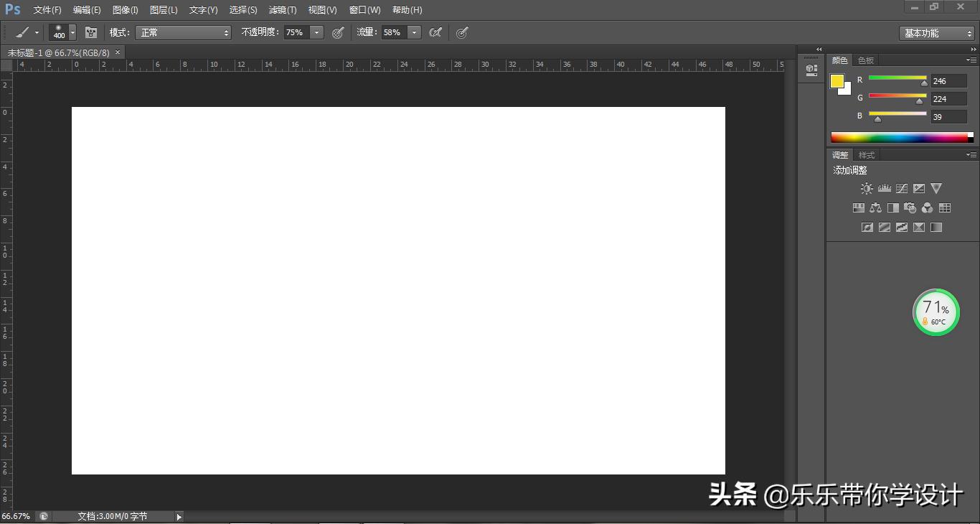Toggle the brush panel button in options bar
The image size is (980, 524).
pyautogui.click(x=91, y=32)
